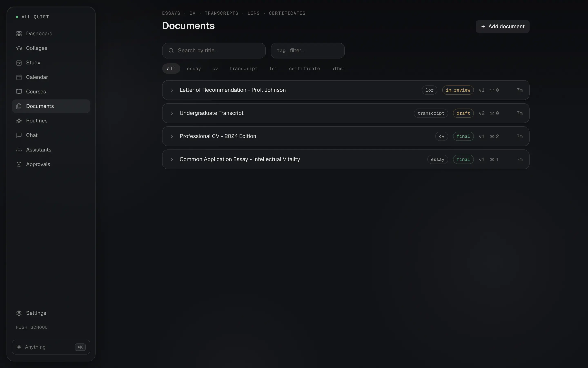Filter documents by 'certificate' chip
This screenshot has height=368, width=588.
[304, 69]
